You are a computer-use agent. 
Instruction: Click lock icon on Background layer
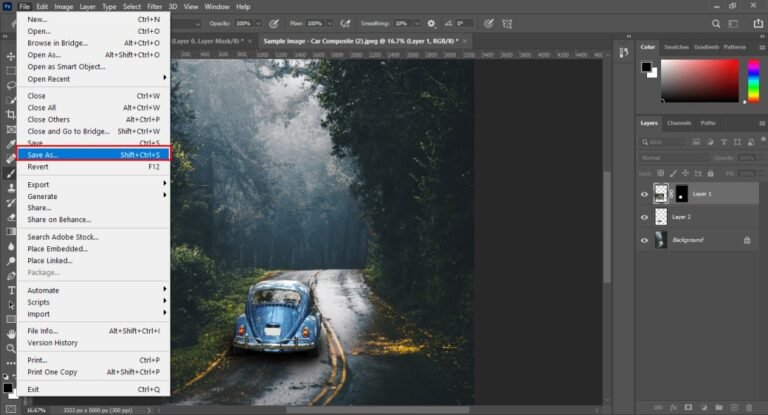[x=747, y=240]
